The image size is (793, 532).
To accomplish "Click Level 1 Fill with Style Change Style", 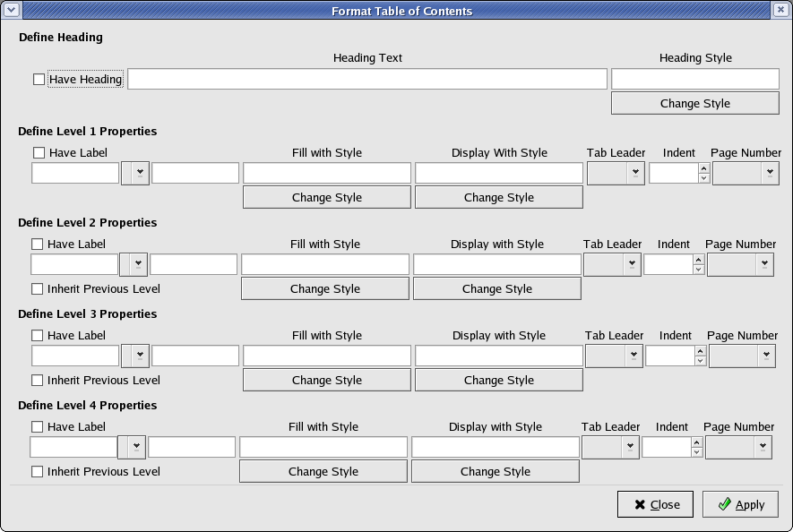I will click(326, 198).
